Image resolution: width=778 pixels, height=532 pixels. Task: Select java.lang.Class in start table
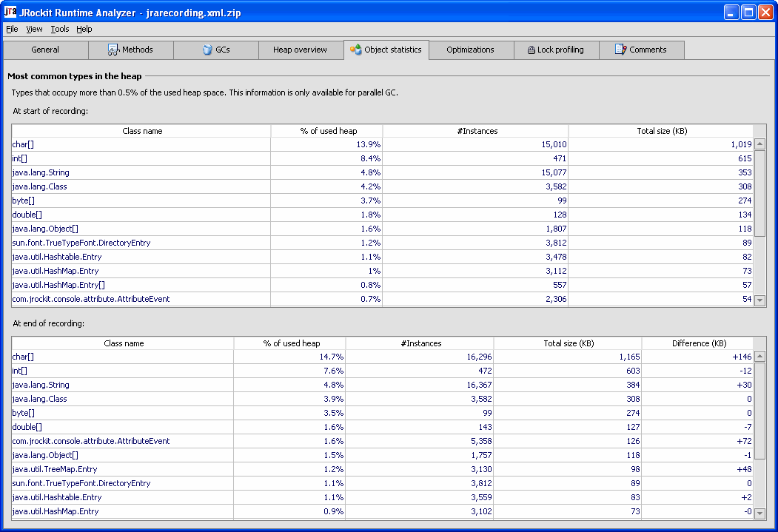[x=383, y=186]
